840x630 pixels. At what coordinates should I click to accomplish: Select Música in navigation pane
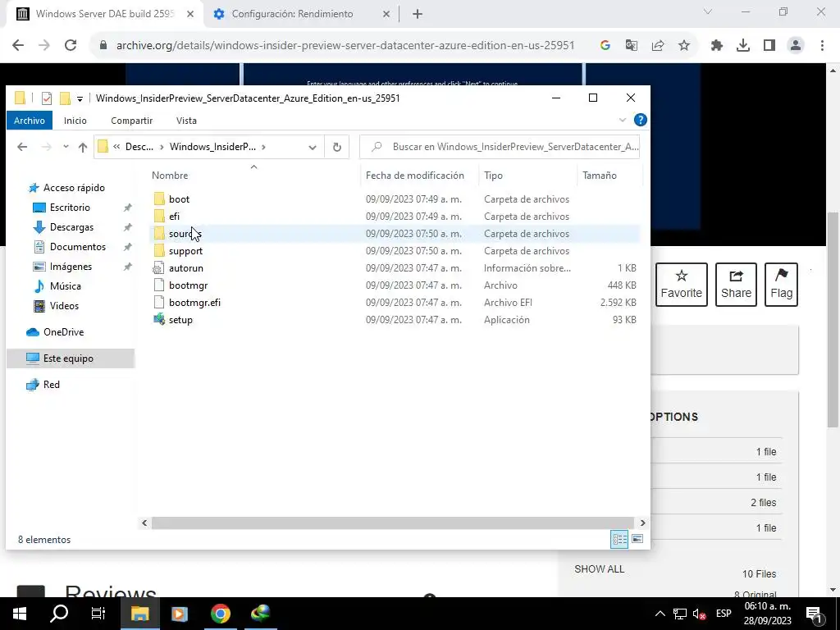click(65, 286)
